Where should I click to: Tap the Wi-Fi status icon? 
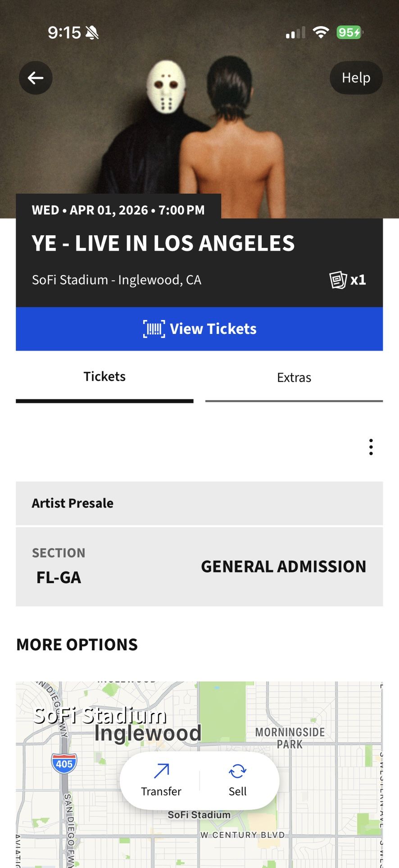(x=321, y=32)
